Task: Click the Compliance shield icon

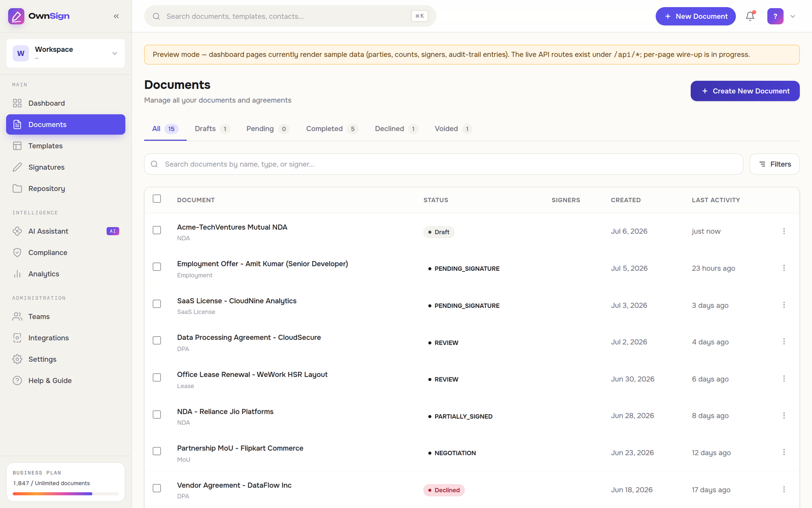Action: pyautogui.click(x=17, y=252)
